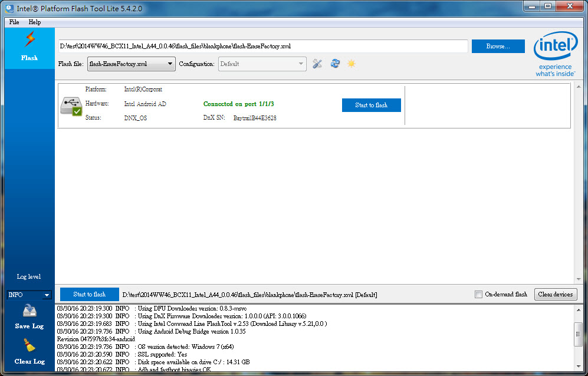
Task: Enable the On-demand flash checkbox
Action: (478, 295)
